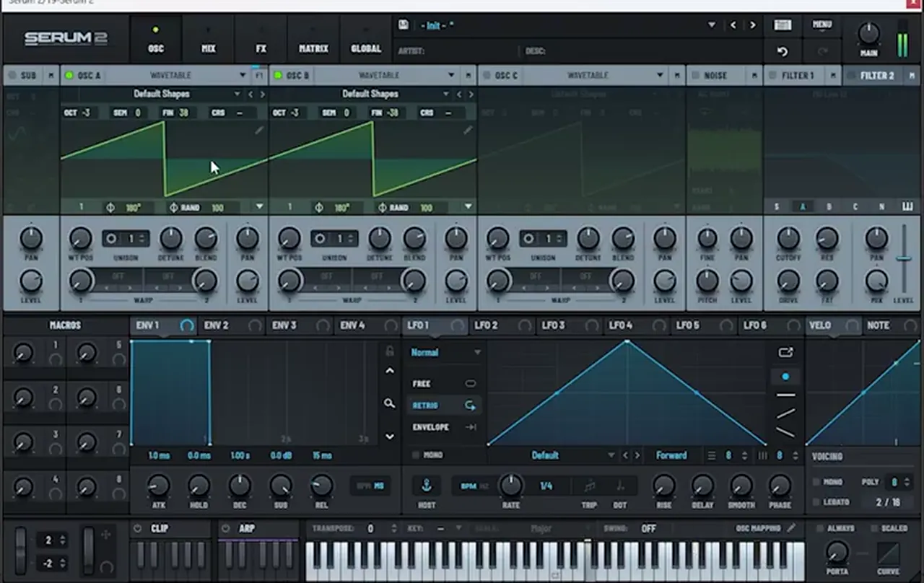Open the LFO Normal mode dropdown
The height and width of the screenshot is (583, 924).
pyautogui.click(x=445, y=352)
